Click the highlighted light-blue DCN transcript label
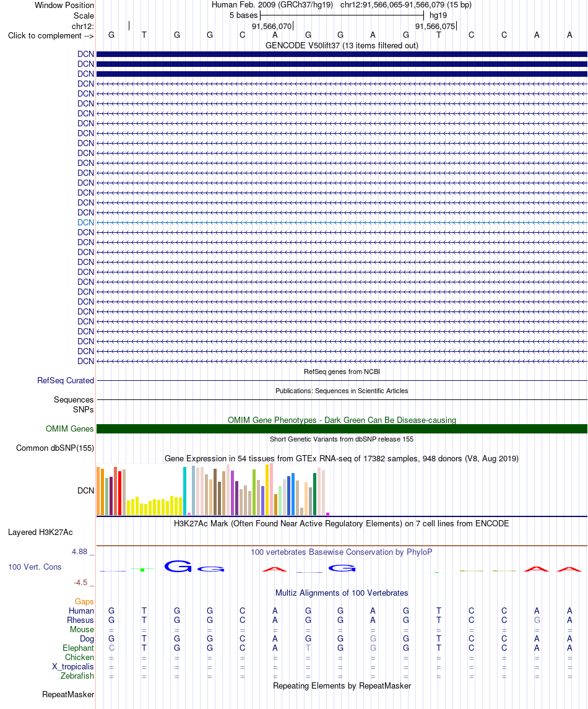Viewport: 588px width, 709px height. coord(85,222)
